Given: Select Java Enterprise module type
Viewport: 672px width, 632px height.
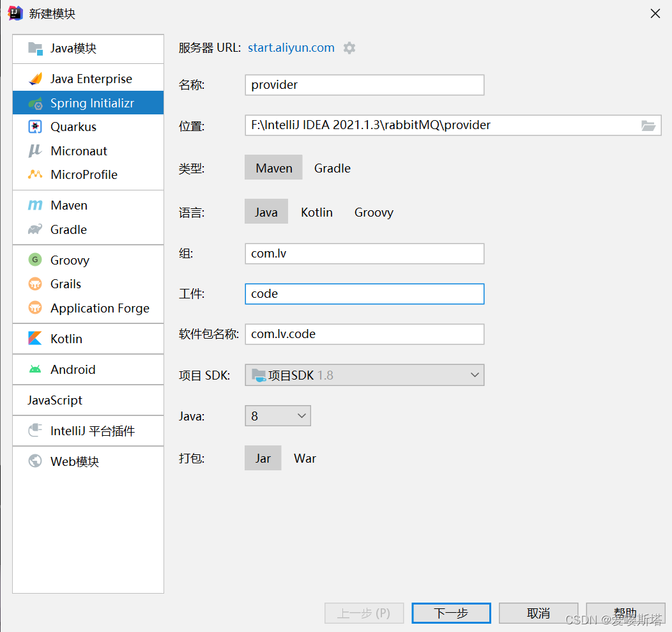Looking at the screenshot, I should point(88,79).
